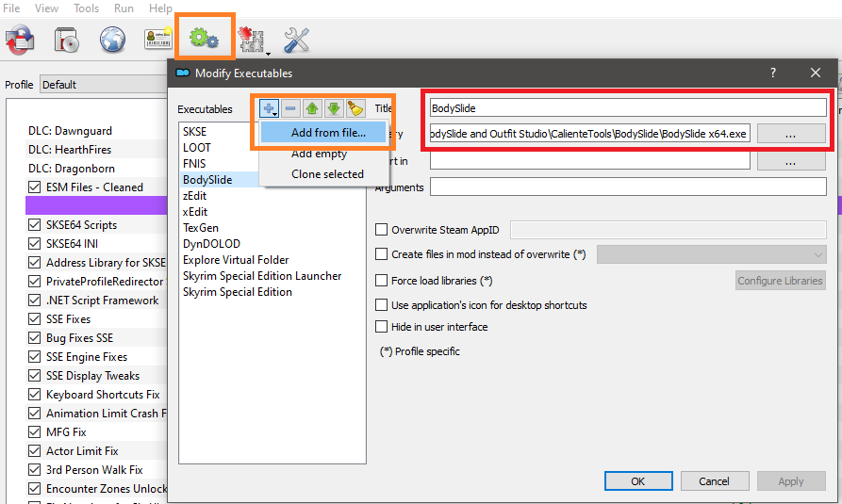Open the Run menu
Viewport: 842px width, 504px height.
pos(124,8)
